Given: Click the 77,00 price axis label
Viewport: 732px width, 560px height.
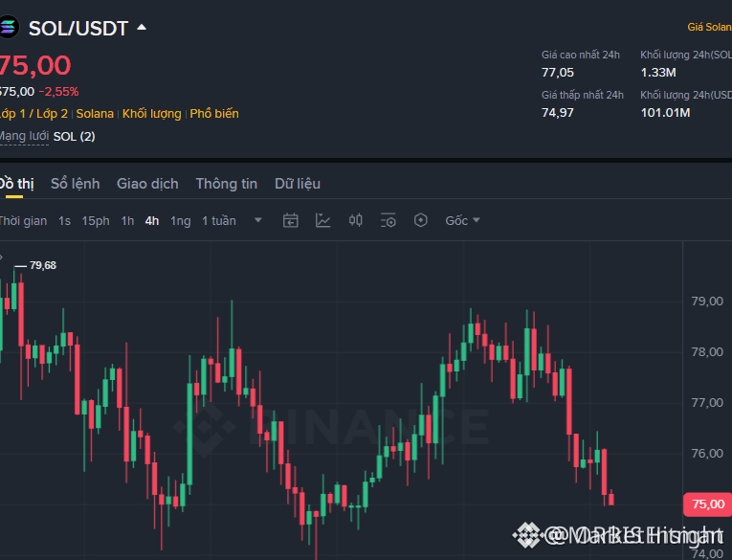Looking at the screenshot, I should (x=707, y=403).
